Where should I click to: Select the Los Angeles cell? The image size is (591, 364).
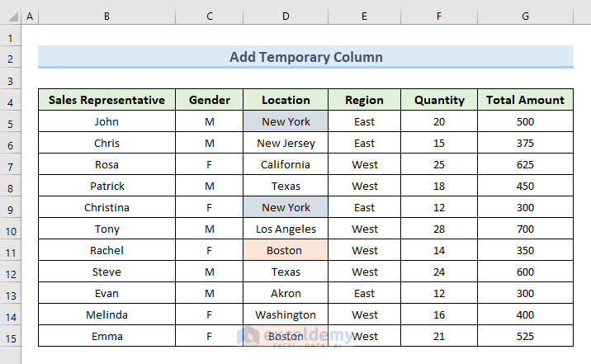tap(286, 229)
